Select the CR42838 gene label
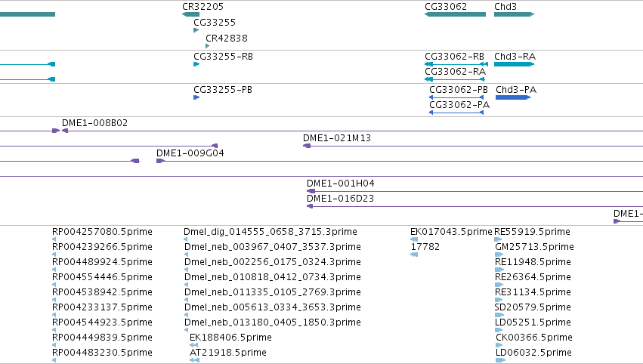This screenshot has height=364, width=643. [227, 38]
